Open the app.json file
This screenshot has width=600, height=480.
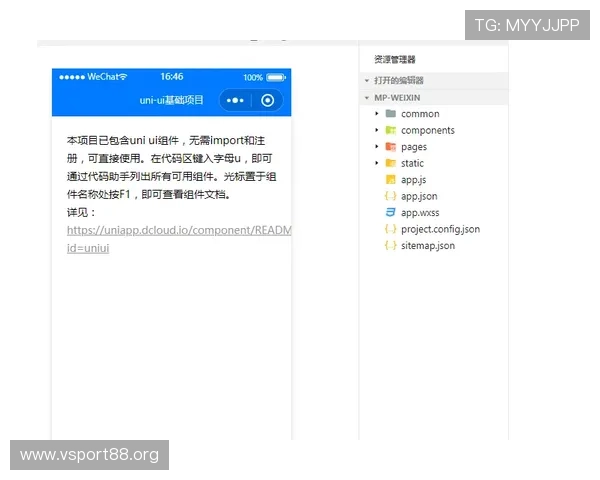[419, 196]
